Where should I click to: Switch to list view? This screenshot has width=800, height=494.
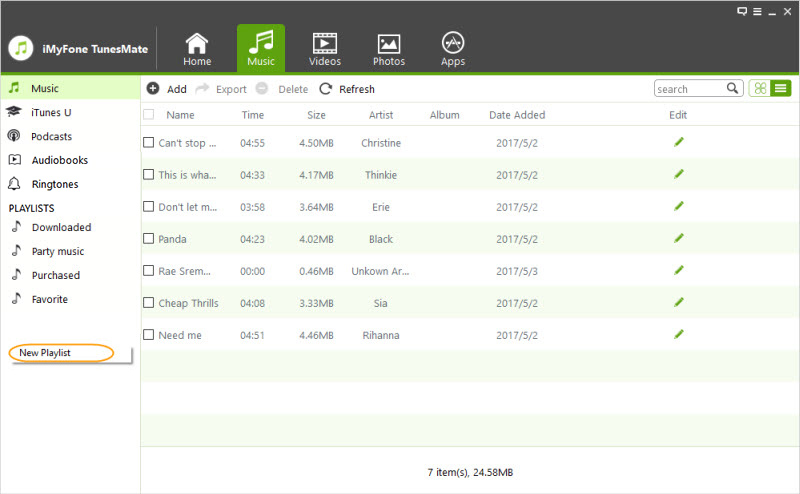781,88
